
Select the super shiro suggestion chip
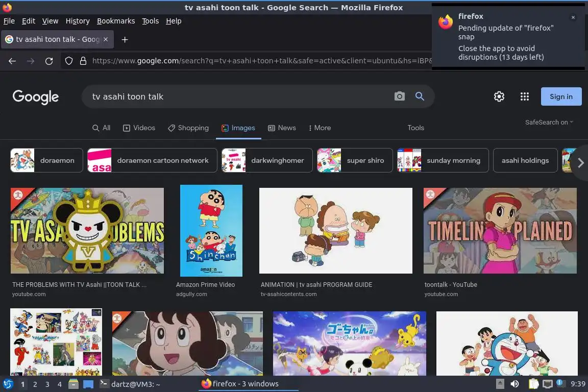tap(355, 160)
